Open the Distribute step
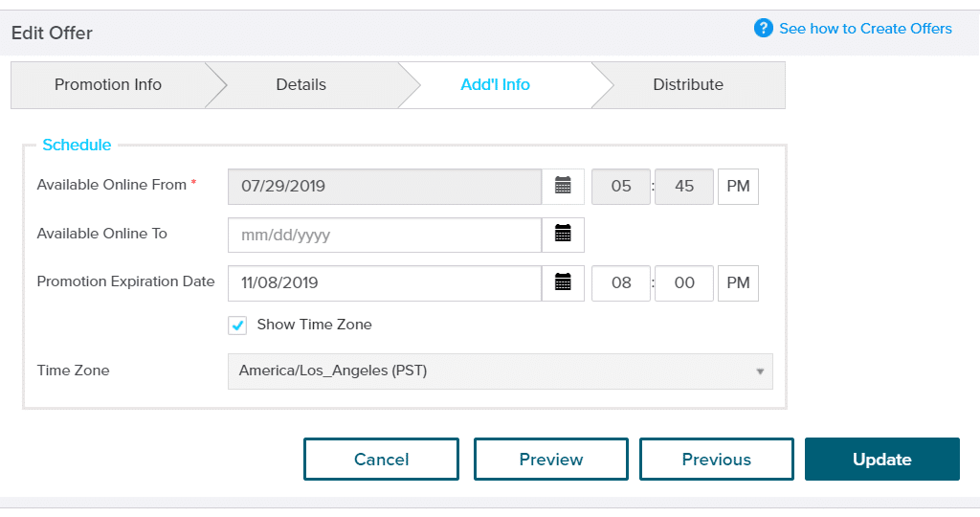This screenshot has width=980, height=517. pyautogui.click(x=688, y=85)
